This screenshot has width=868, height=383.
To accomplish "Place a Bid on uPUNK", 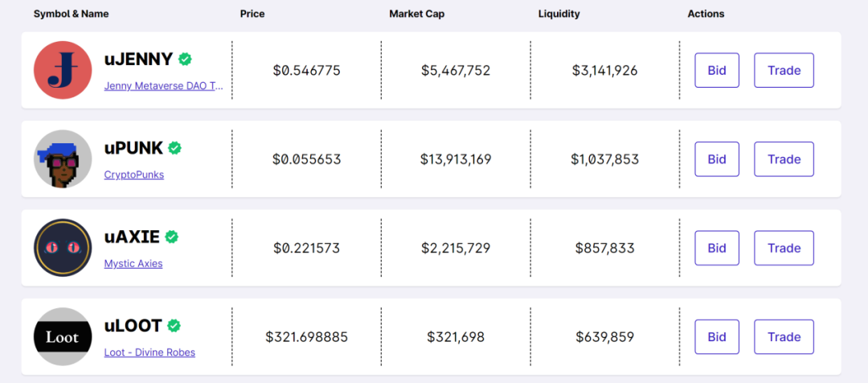I will pos(717,159).
